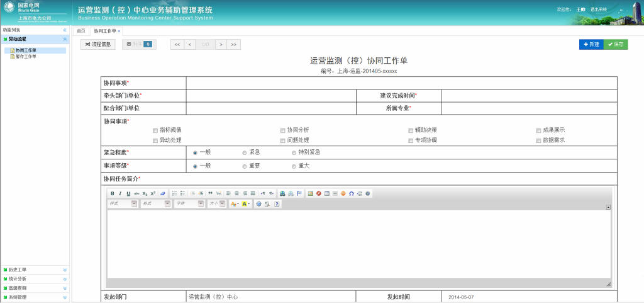Click the editor help question mark icon
This screenshot has height=303, width=644.
277,204
